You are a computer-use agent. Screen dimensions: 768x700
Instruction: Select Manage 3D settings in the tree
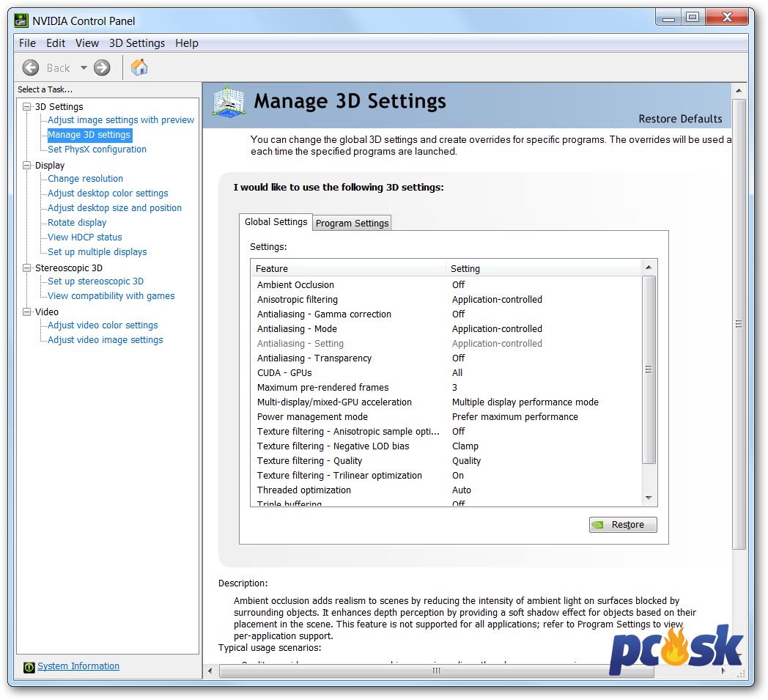(89, 135)
